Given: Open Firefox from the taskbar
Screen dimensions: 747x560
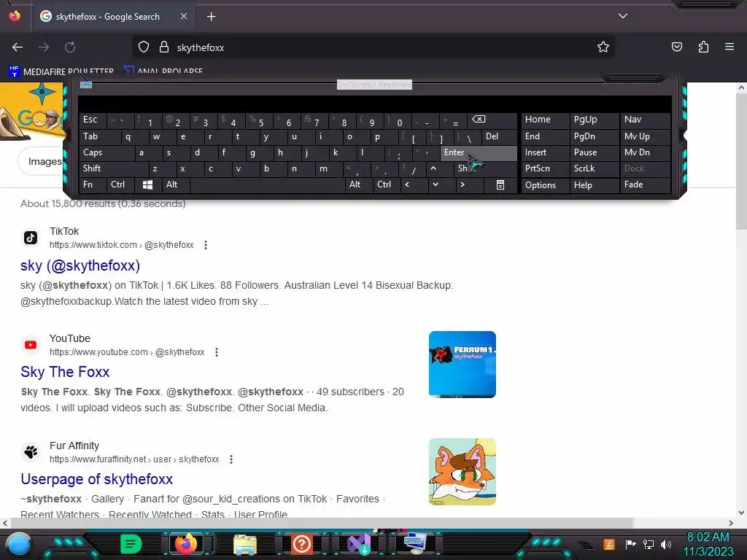Looking at the screenshot, I should point(186,544).
